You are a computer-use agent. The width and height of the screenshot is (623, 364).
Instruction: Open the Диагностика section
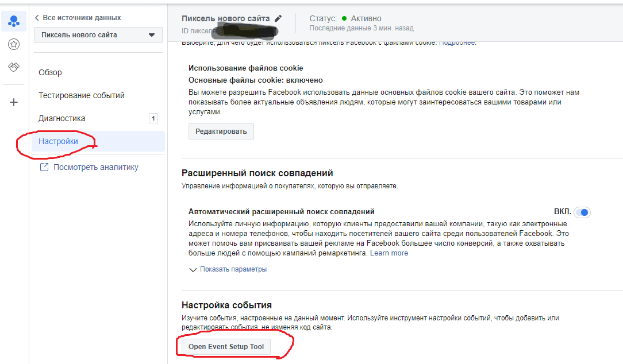tap(61, 119)
